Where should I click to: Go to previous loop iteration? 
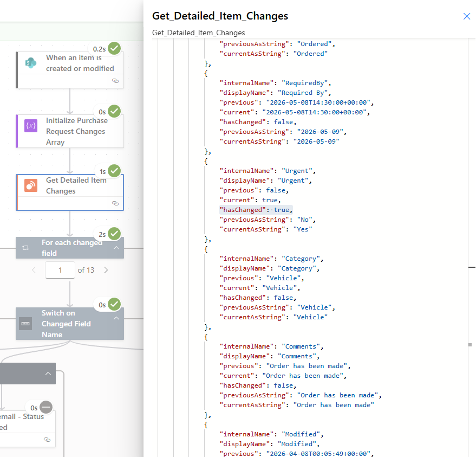pyautogui.click(x=34, y=270)
